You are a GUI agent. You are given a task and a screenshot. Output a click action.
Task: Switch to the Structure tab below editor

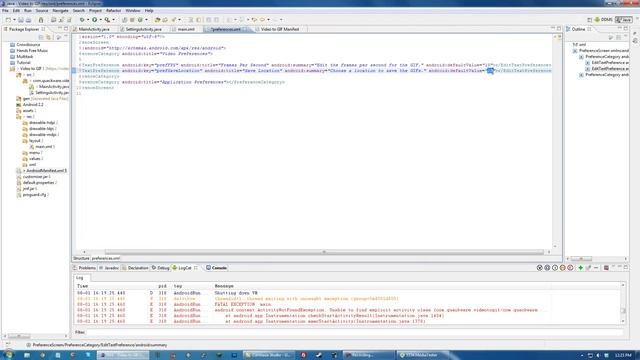pos(81,258)
